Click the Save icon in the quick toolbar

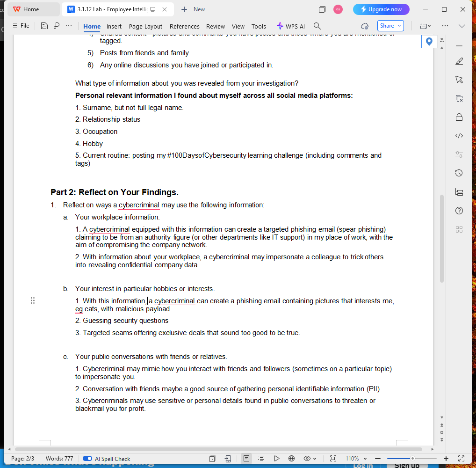tap(44, 26)
